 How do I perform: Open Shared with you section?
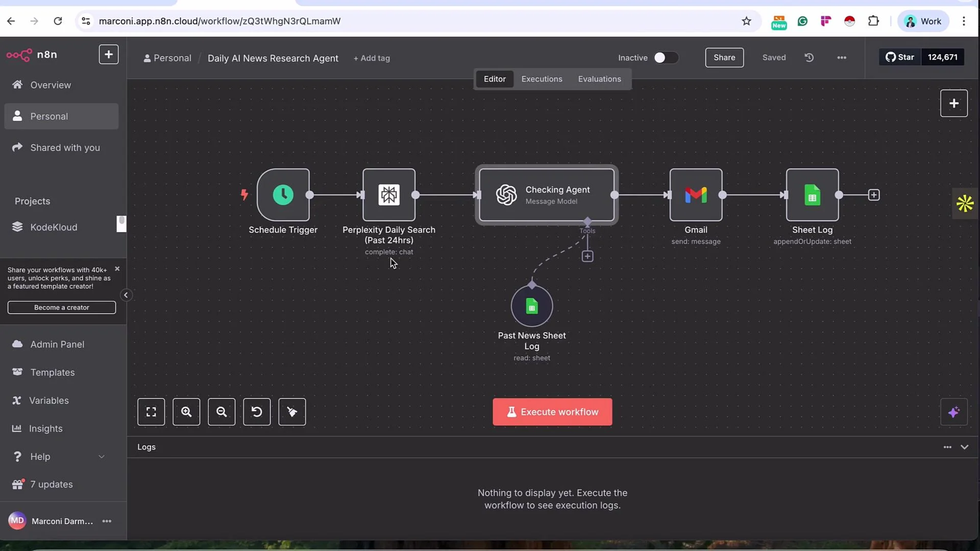point(61,147)
